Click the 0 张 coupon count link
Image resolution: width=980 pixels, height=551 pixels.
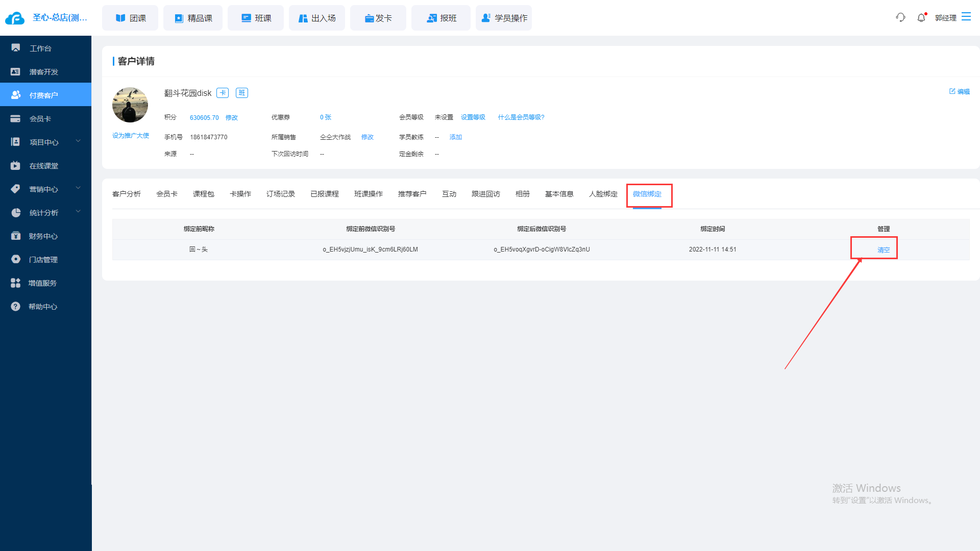tap(326, 117)
